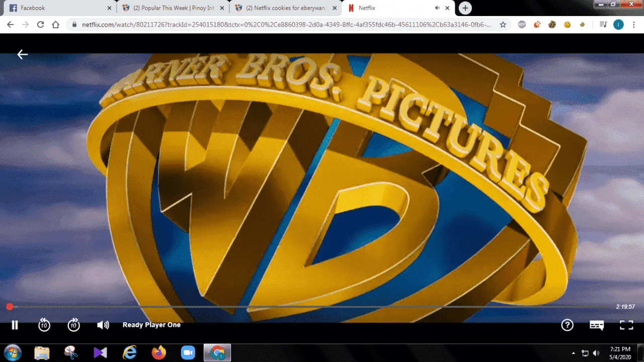Image resolution: width=644 pixels, height=362 pixels.
Task: Go forward in browser history
Action: coord(25,24)
